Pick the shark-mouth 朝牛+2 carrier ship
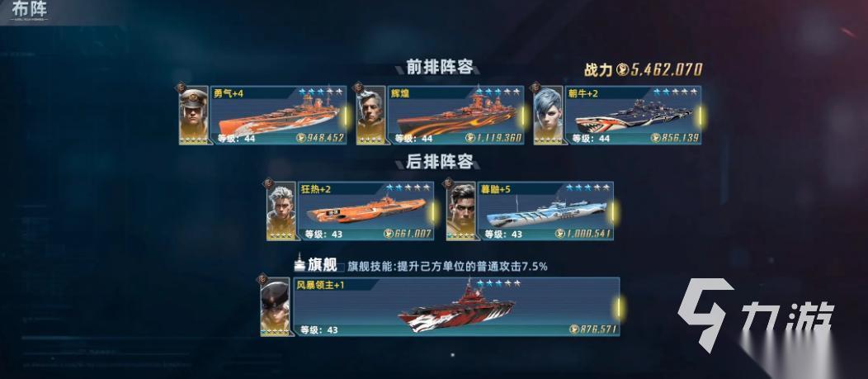 pos(634,117)
